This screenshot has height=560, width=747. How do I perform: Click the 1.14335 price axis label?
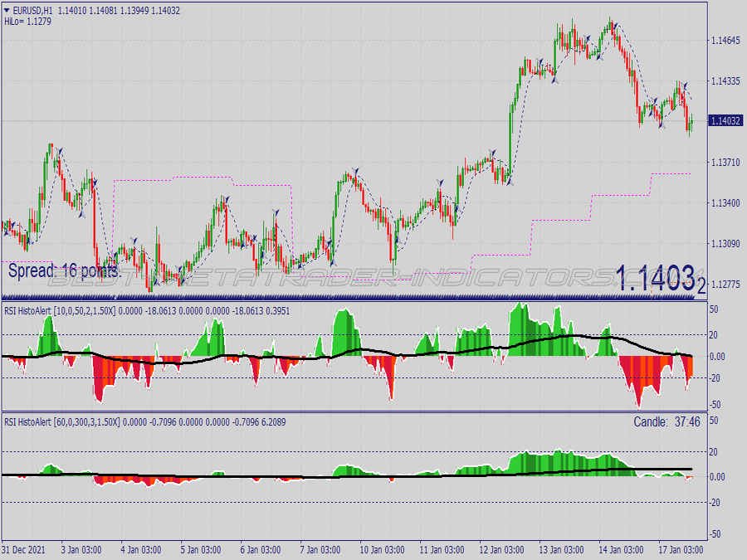tap(725, 81)
